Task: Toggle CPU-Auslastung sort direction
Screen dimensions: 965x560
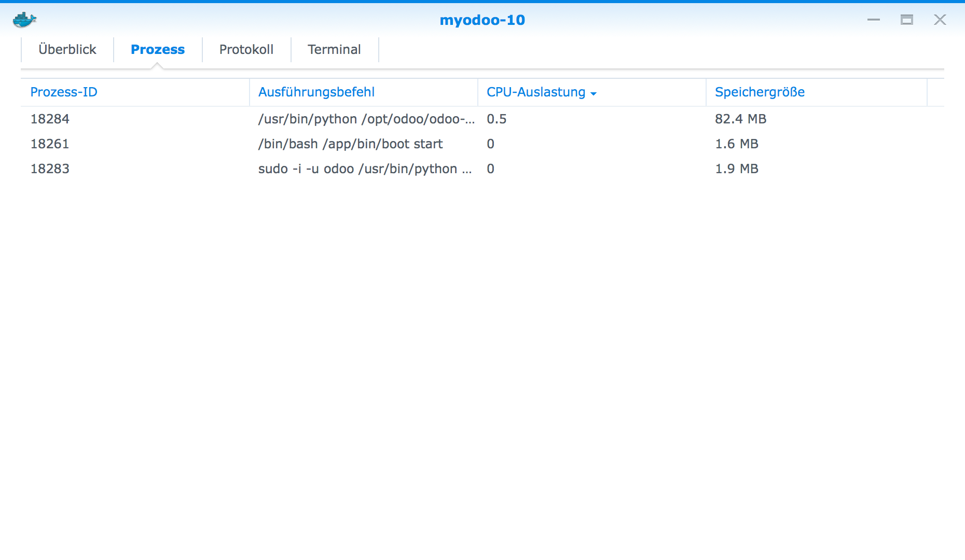Action: coord(593,93)
